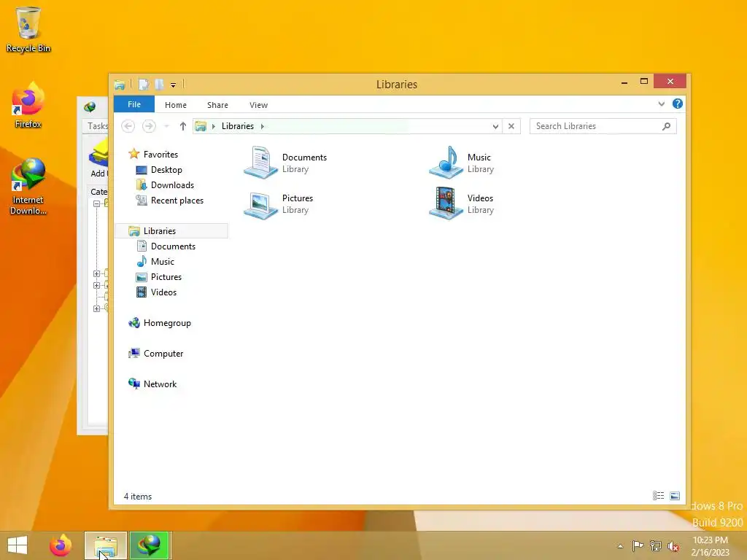Switch to Large icons view in status bar
The image size is (747, 560).
click(675, 496)
